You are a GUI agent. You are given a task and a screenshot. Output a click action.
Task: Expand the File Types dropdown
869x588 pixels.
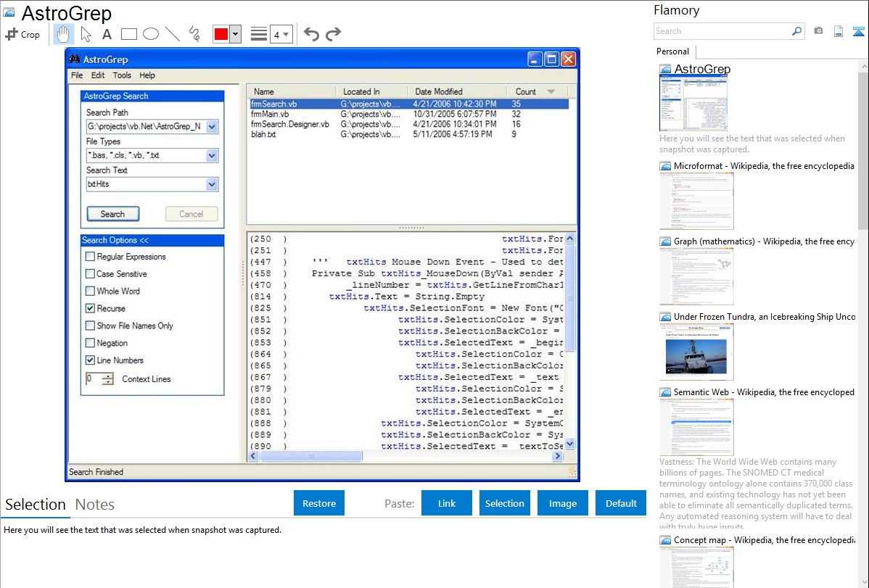212,156
